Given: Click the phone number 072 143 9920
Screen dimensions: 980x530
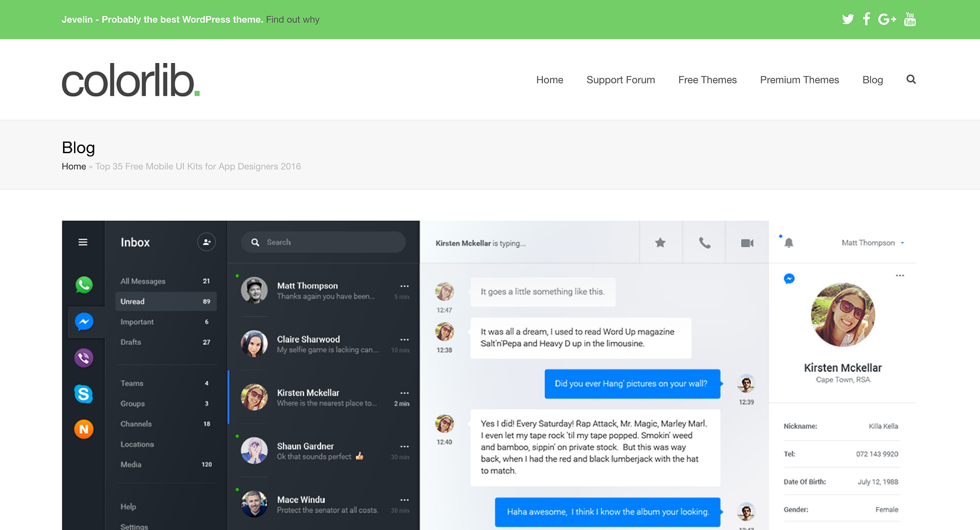Looking at the screenshot, I should pyautogui.click(x=877, y=454).
